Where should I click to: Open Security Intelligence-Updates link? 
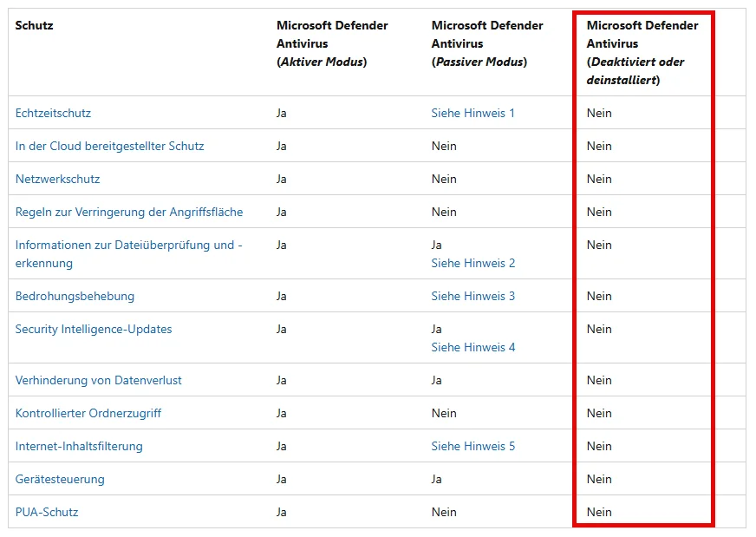point(94,329)
